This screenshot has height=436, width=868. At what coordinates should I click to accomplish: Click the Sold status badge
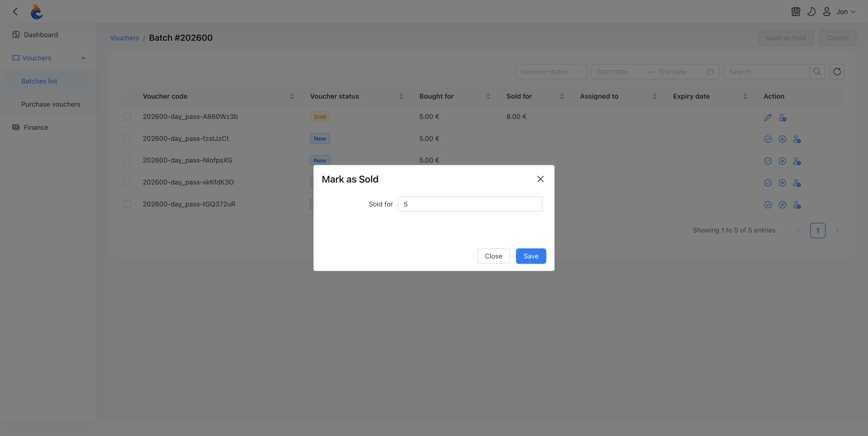pos(320,116)
